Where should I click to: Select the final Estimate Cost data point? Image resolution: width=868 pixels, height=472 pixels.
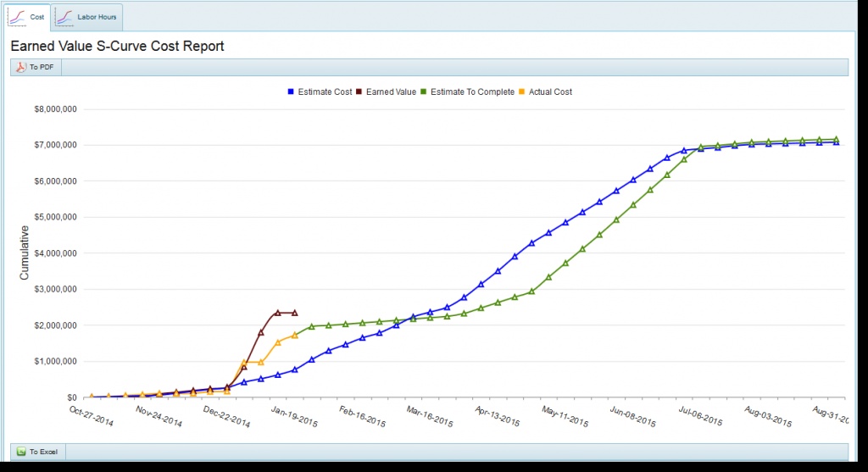click(x=836, y=142)
